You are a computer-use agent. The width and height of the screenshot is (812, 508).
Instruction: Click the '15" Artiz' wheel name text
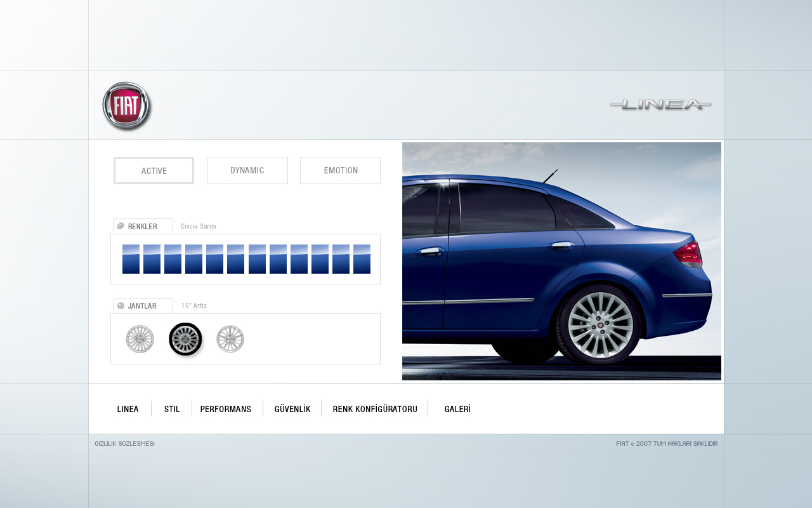point(193,305)
